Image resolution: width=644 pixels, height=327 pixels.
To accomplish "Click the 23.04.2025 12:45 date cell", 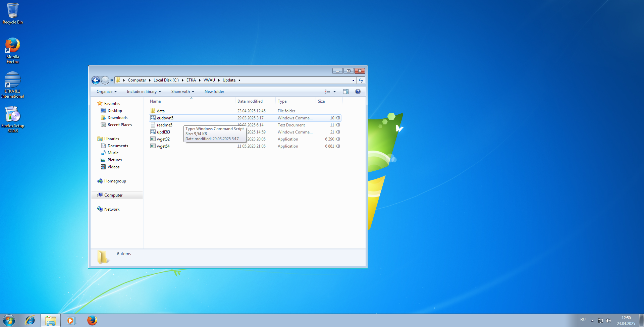I will (x=251, y=111).
